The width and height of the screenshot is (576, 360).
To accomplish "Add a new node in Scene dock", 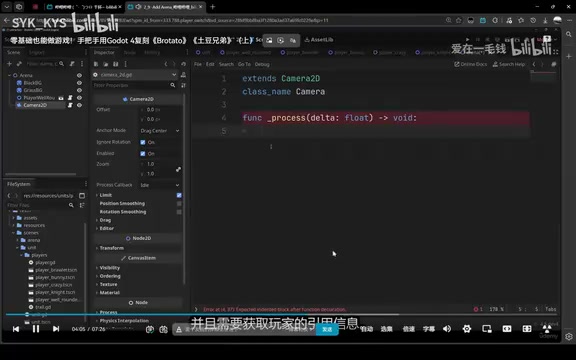I will click(9, 64).
